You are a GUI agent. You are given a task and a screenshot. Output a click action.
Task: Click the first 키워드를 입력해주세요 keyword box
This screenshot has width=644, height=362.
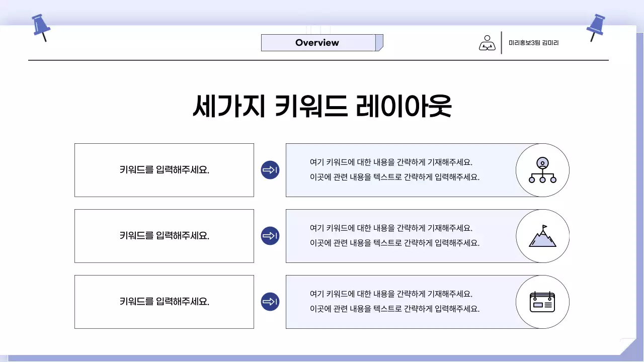click(164, 170)
